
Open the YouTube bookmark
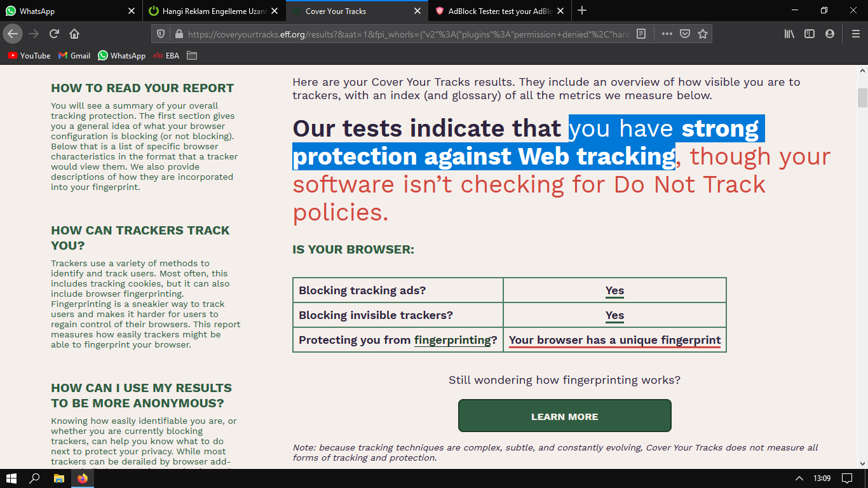coord(29,55)
